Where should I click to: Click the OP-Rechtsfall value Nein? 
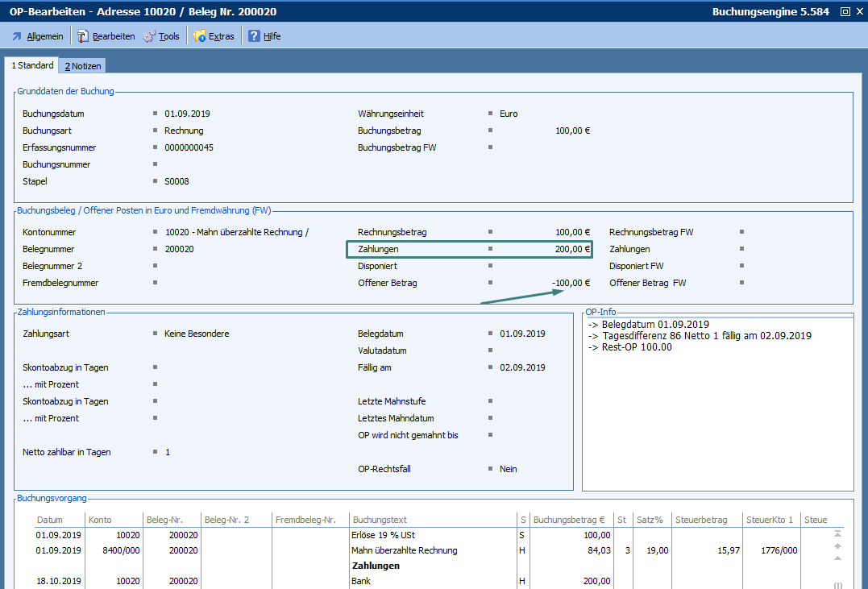coord(508,469)
